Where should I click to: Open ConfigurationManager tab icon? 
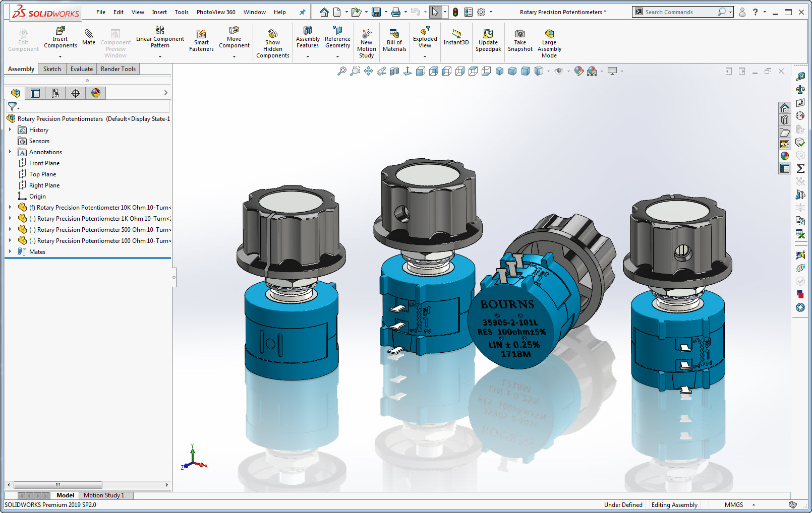tap(55, 93)
